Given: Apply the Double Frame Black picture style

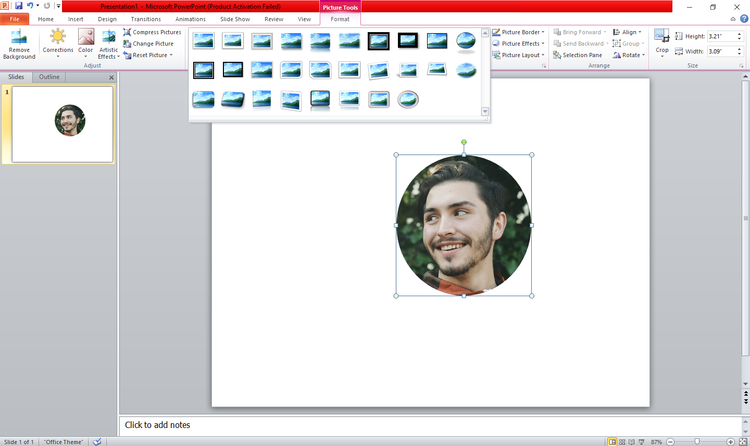Looking at the screenshot, I should coord(378,41).
